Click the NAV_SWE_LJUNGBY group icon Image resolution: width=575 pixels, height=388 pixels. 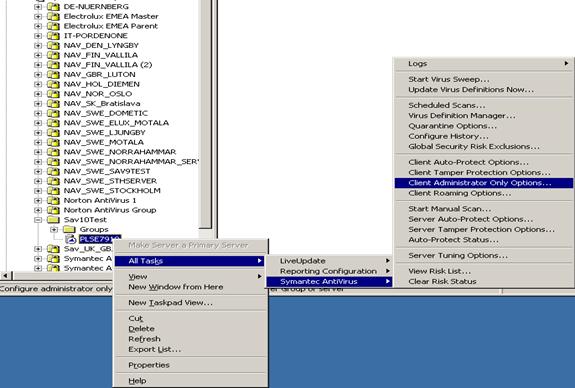[x=53, y=132]
